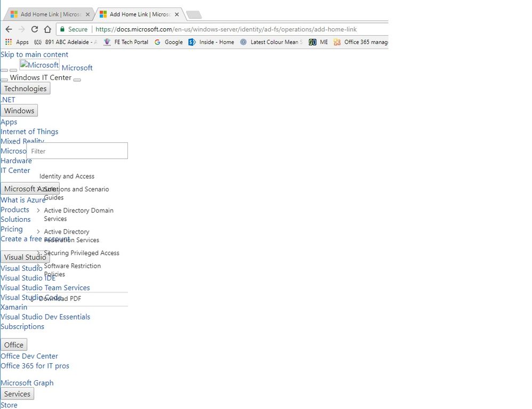Open the Mixed Reality link

[22, 141]
